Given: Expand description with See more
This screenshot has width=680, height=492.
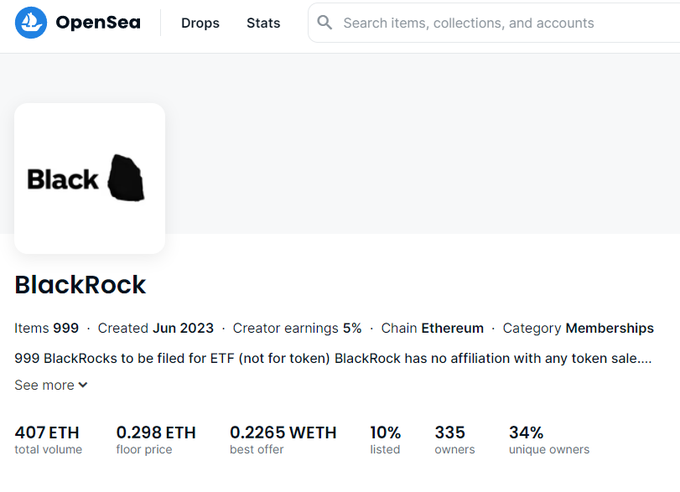Looking at the screenshot, I should pyautogui.click(x=51, y=385).
